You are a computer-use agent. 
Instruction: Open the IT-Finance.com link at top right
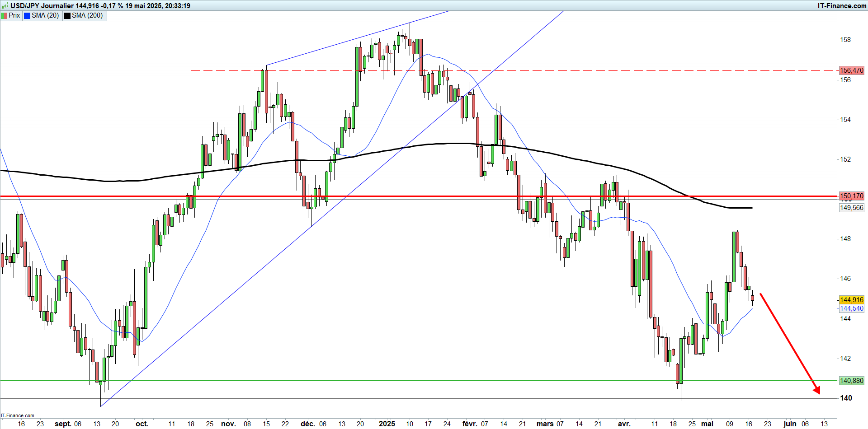point(842,6)
